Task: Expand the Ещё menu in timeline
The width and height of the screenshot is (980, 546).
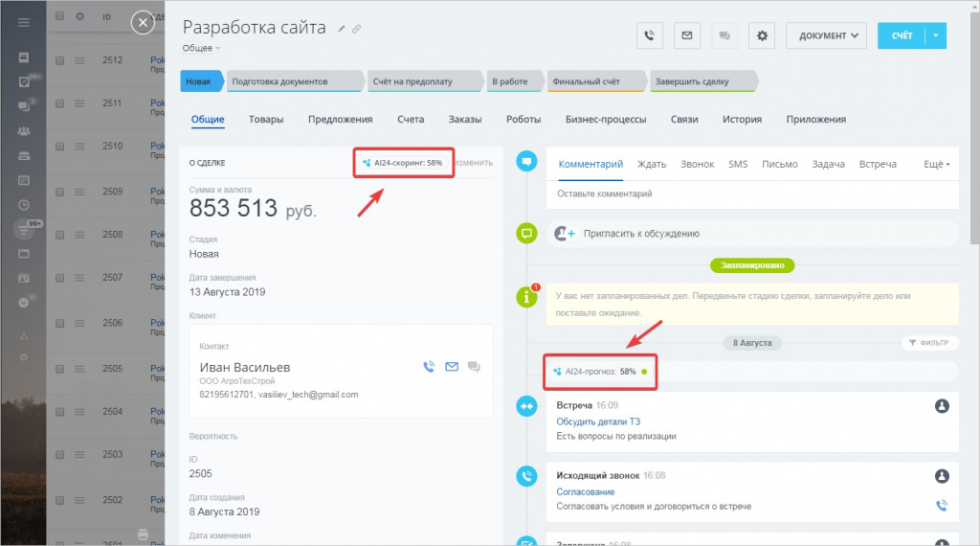Action: pos(936,165)
